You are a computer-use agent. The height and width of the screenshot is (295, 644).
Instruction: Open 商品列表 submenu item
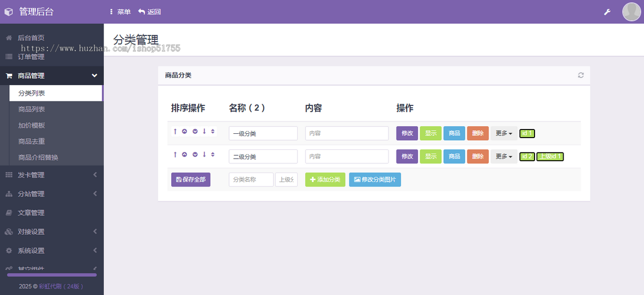56,109
